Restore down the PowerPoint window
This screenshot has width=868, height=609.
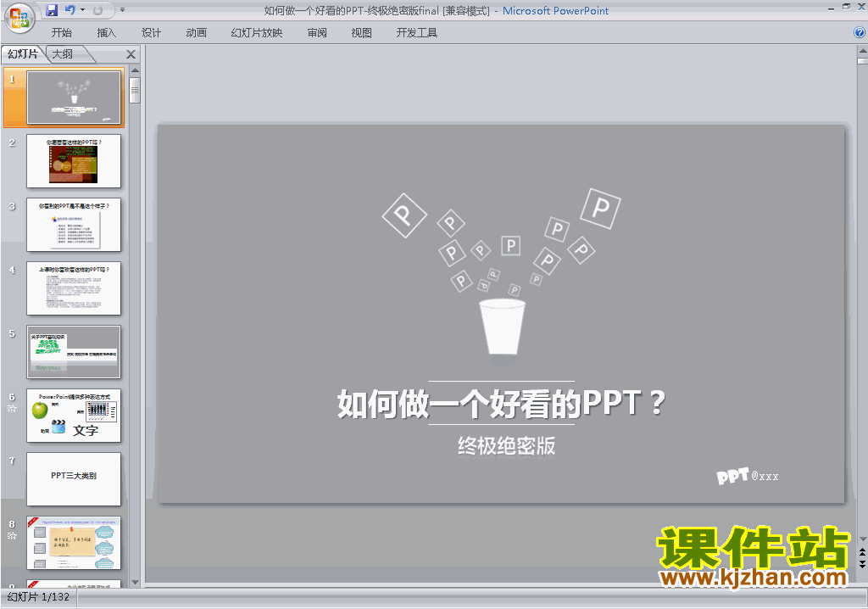tap(846, 7)
